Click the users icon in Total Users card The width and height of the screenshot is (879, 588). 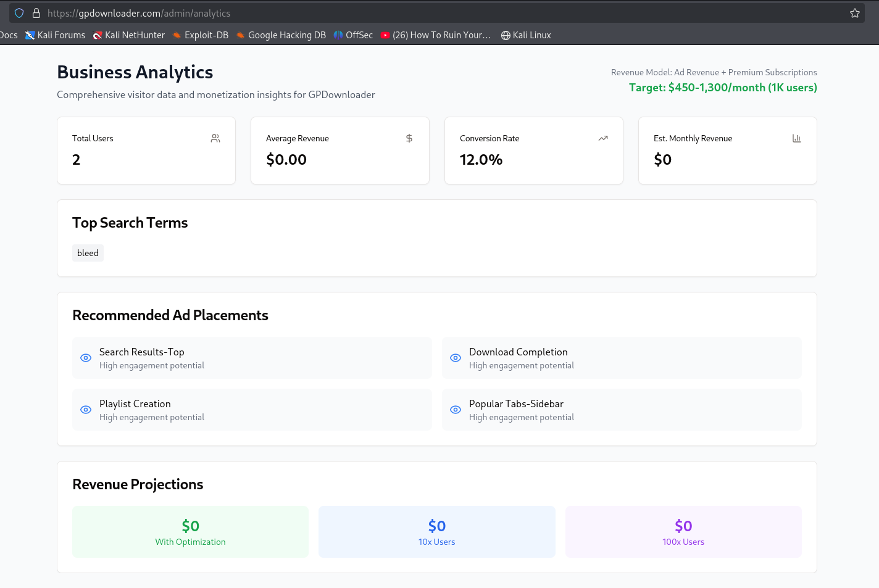[x=215, y=138]
